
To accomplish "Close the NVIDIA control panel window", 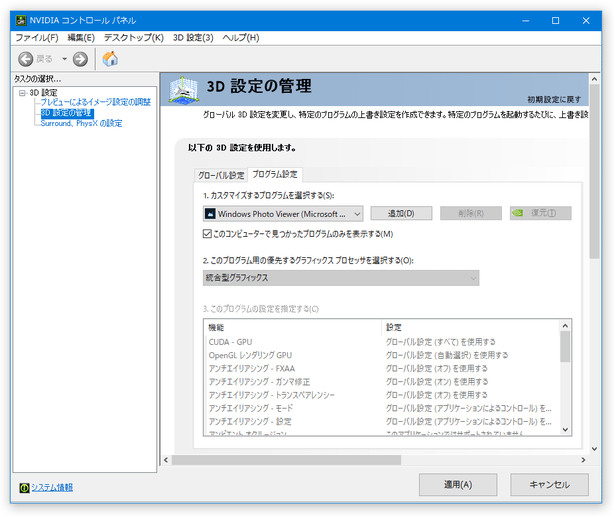I will pyautogui.click(x=586, y=21).
